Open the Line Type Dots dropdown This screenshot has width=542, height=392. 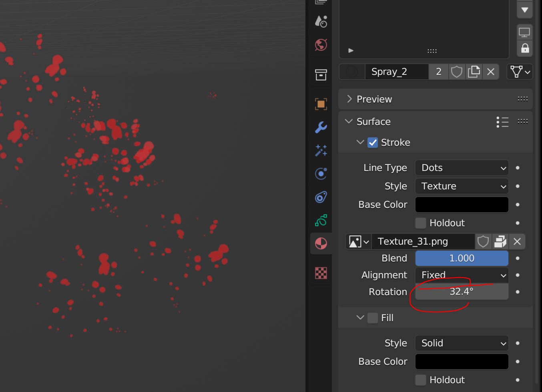(x=462, y=168)
